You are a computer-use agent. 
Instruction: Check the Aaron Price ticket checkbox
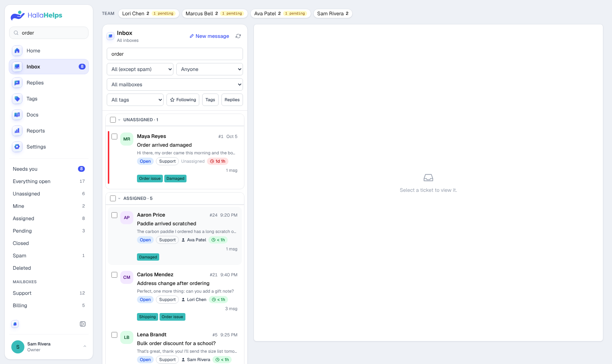(114, 215)
